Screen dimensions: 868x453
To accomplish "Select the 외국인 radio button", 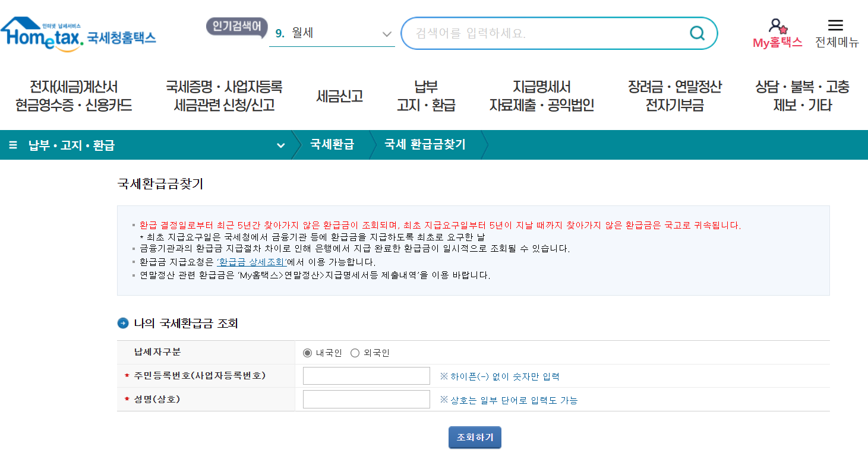I will (x=354, y=352).
